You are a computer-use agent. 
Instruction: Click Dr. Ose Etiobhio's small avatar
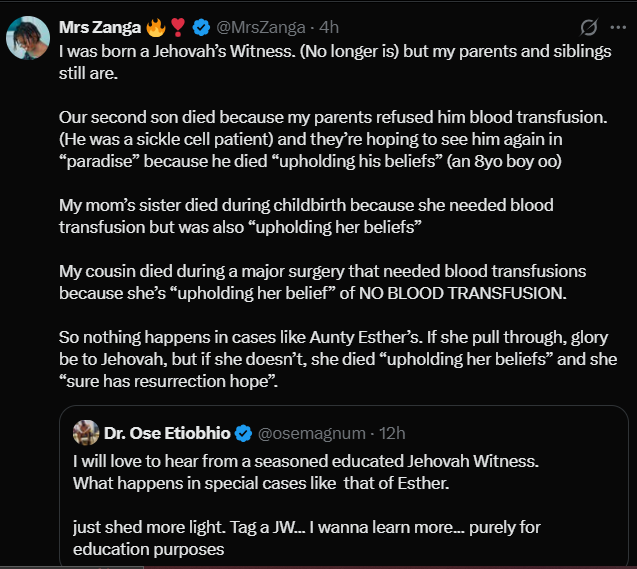pos(86,433)
